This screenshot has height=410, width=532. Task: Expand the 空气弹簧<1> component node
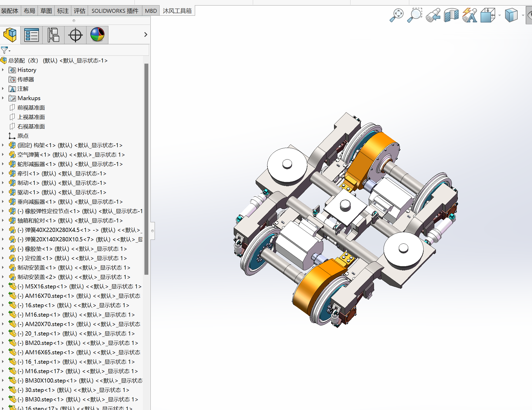coord(3,155)
